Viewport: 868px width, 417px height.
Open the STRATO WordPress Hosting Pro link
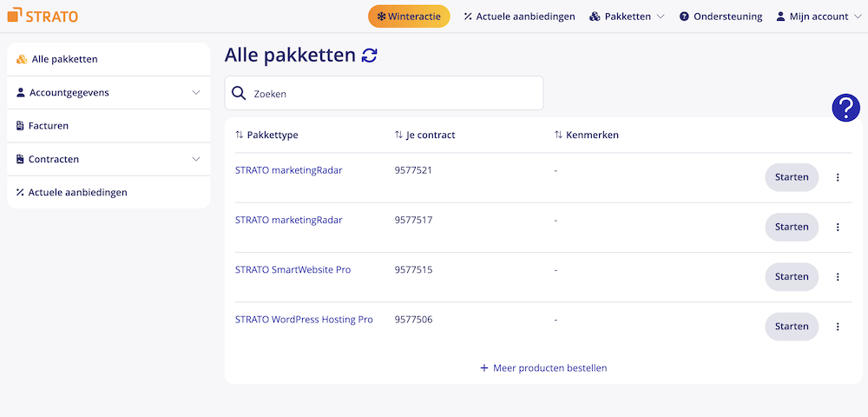[x=304, y=320]
